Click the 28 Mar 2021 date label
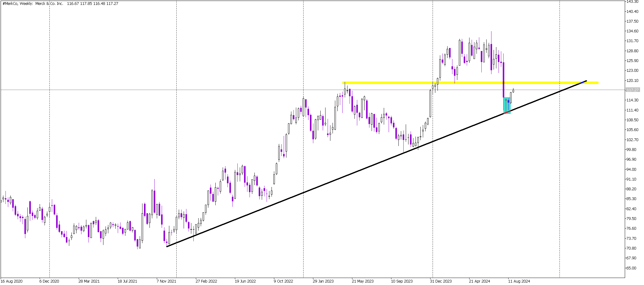Image resolution: width=644 pixels, height=285 pixels. tap(89, 281)
